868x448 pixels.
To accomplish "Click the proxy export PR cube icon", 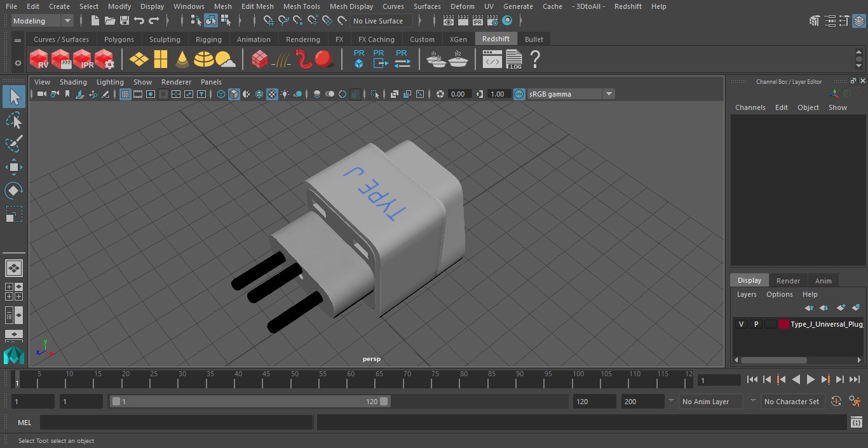I will click(359, 59).
